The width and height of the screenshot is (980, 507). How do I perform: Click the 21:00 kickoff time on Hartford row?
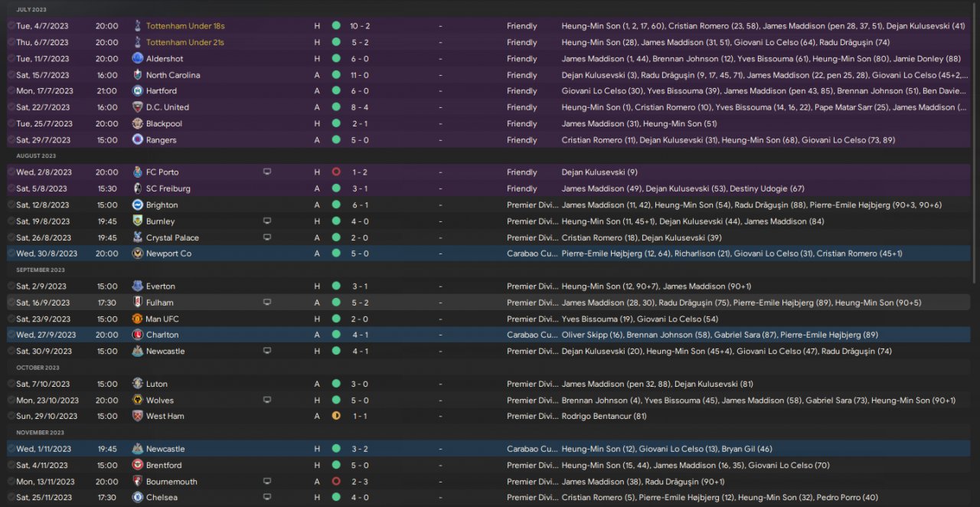106,91
